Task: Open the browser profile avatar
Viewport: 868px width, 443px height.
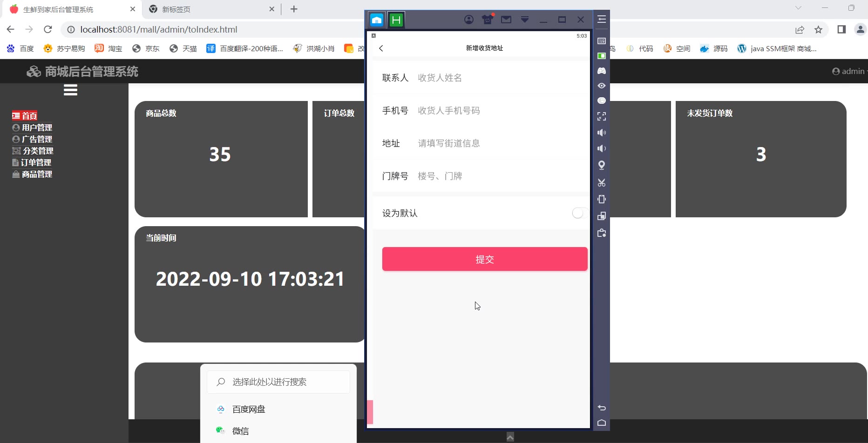Action: 860,29
